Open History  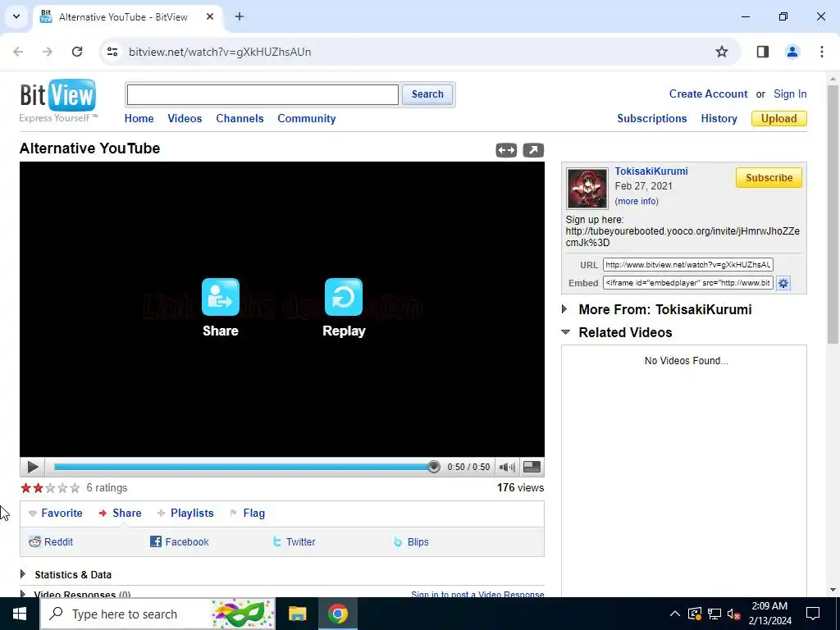(719, 118)
